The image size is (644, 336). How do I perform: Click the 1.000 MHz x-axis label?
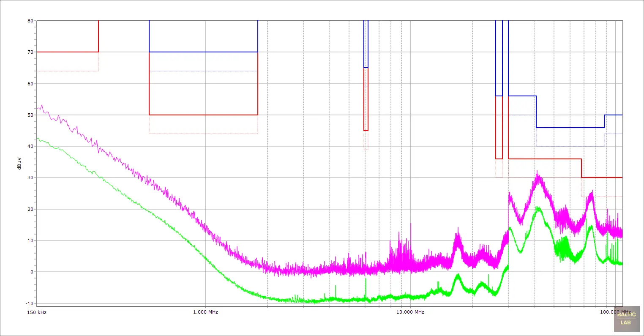click(206, 312)
